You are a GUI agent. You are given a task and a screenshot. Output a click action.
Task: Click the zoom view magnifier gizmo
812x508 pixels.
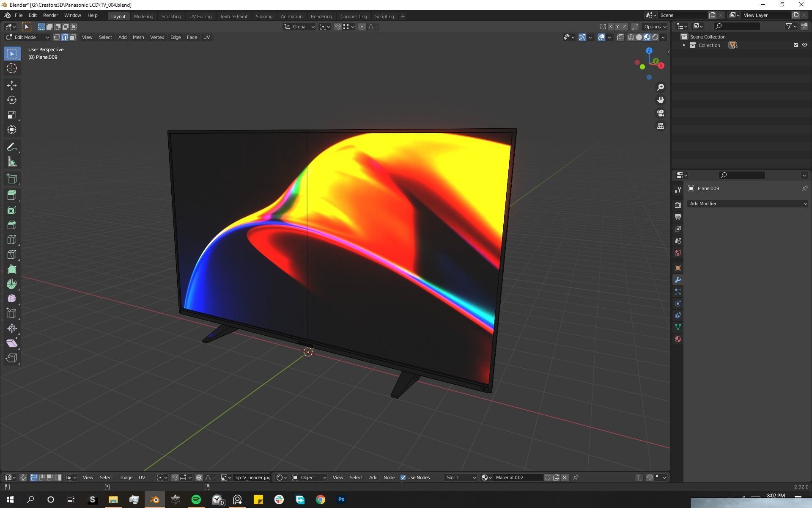click(660, 87)
